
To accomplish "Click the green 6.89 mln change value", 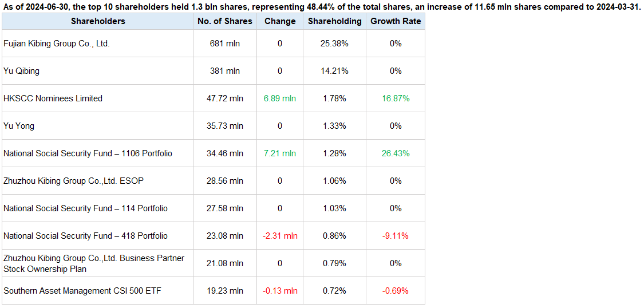I will [x=280, y=98].
